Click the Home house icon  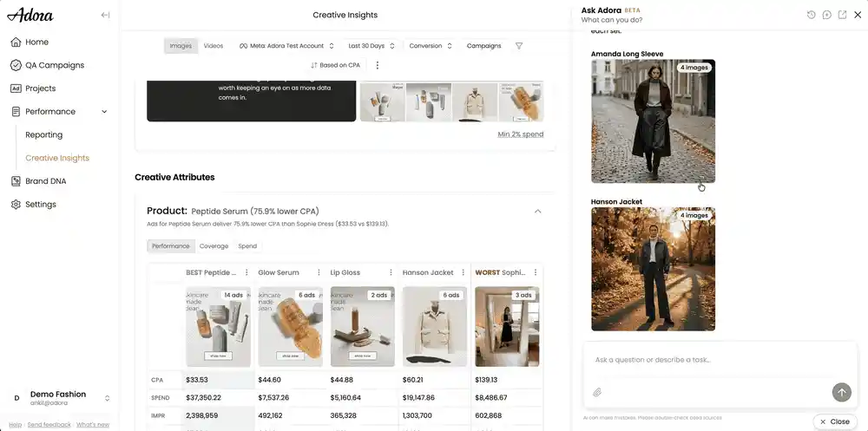point(16,42)
